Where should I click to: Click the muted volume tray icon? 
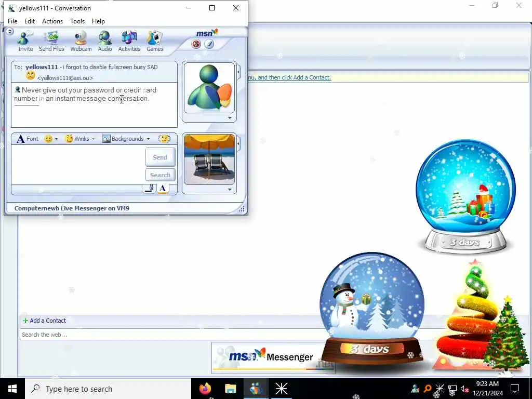click(x=465, y=389)
